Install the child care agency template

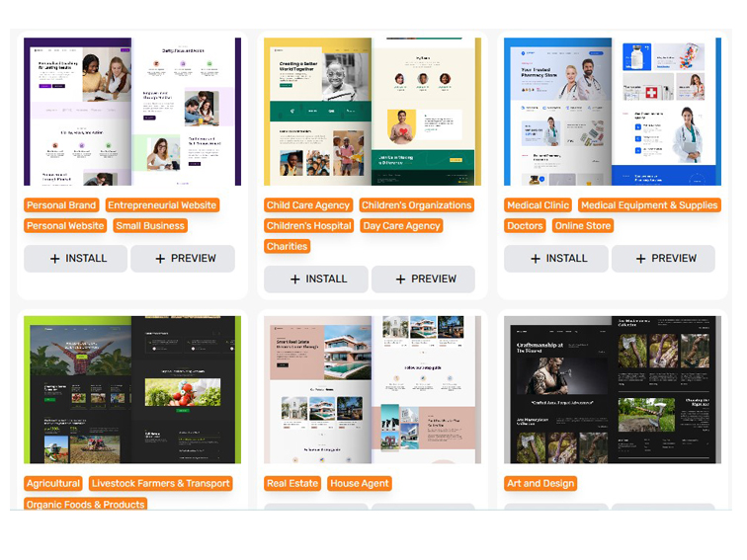(316, 280)
